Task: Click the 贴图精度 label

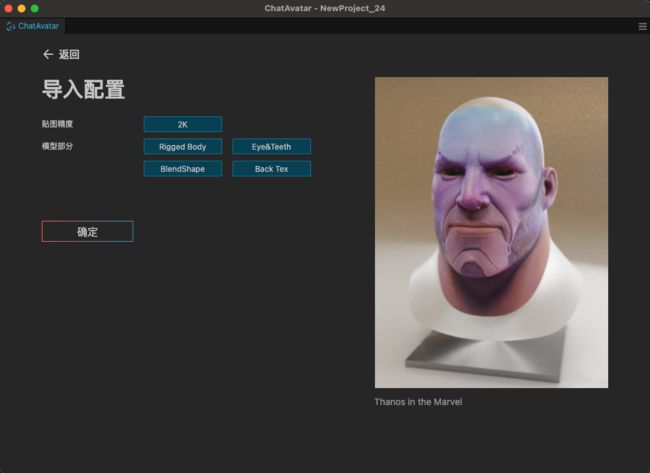Action: (57, 124)
